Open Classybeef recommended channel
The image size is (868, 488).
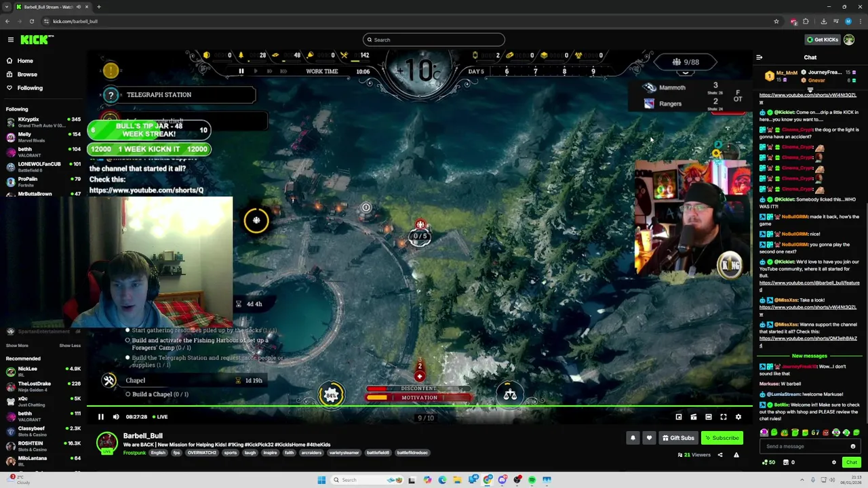43,430
